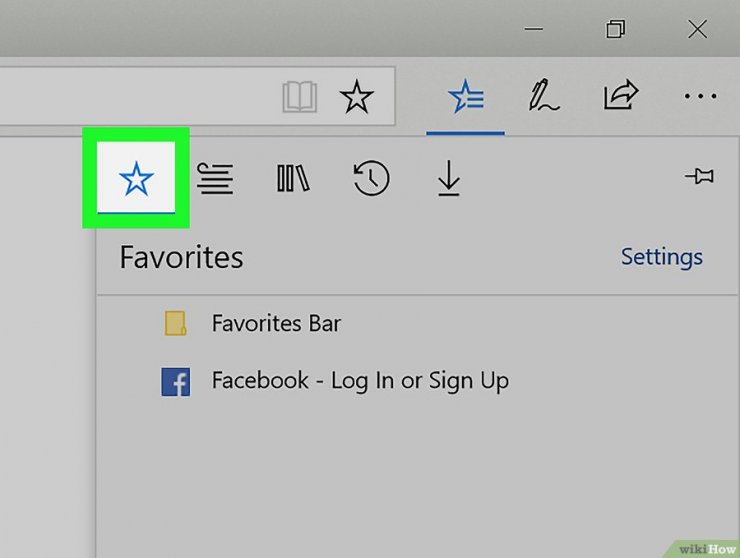Expand the Favorites Bar folder
Viewport: 740px width, 558px height.
click(276, 324)
